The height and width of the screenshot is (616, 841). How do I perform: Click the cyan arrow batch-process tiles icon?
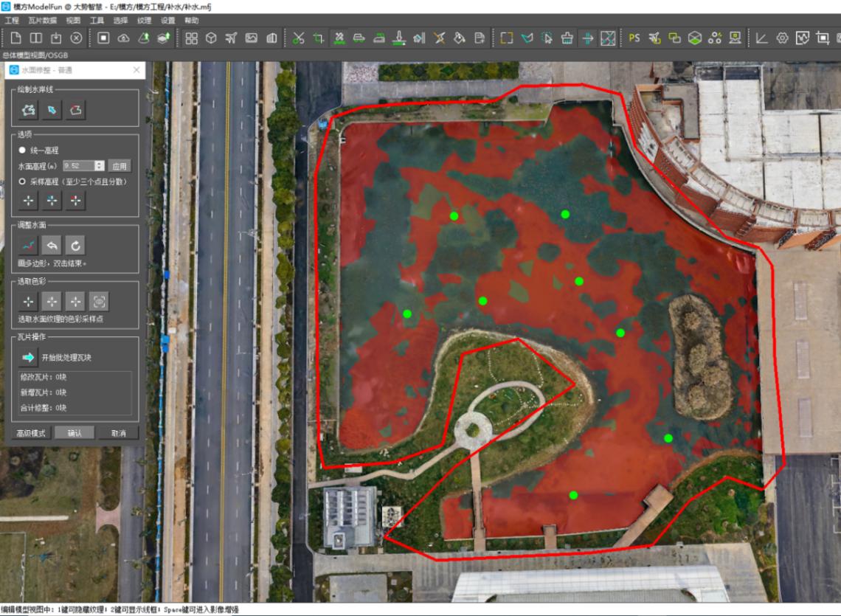[29, 357]
